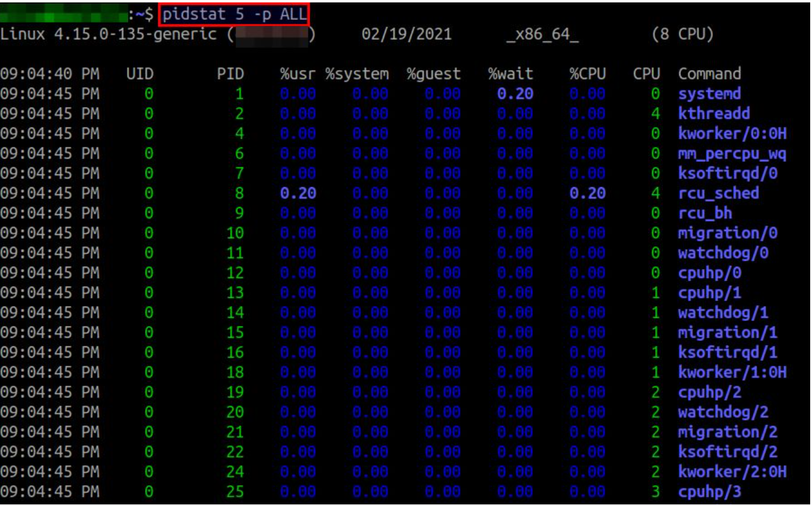Screen dimensions: 812x505
Task: Click the Linux 4.15.0-135-generic kernel text
Action: coord(109,34)
